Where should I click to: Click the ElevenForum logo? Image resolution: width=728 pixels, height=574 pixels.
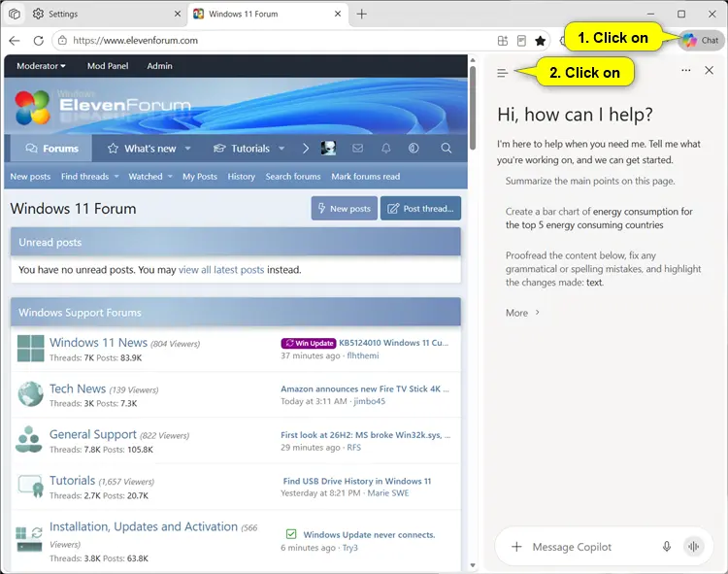click(x=102, y=107)
